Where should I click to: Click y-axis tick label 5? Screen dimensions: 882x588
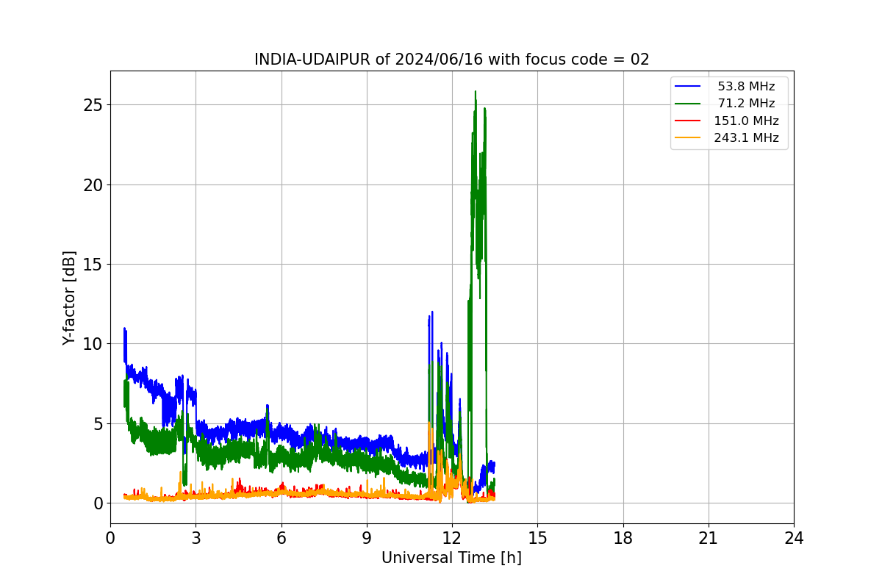point(98,423)
